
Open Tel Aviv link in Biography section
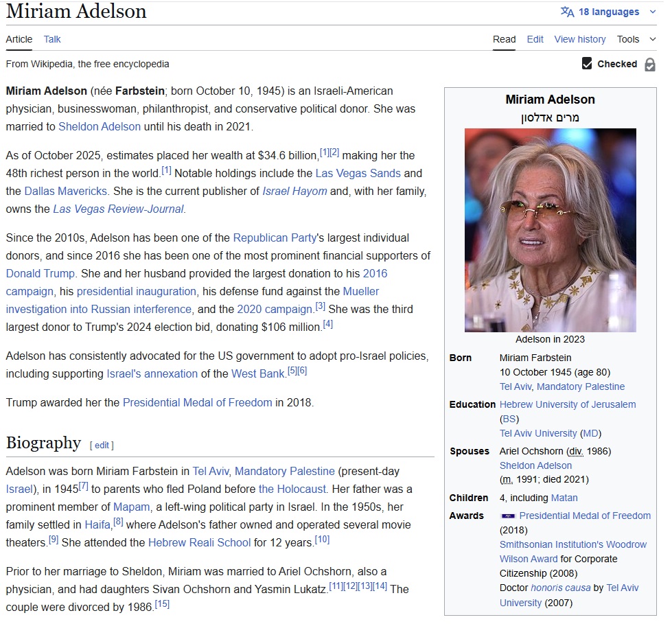211,472
